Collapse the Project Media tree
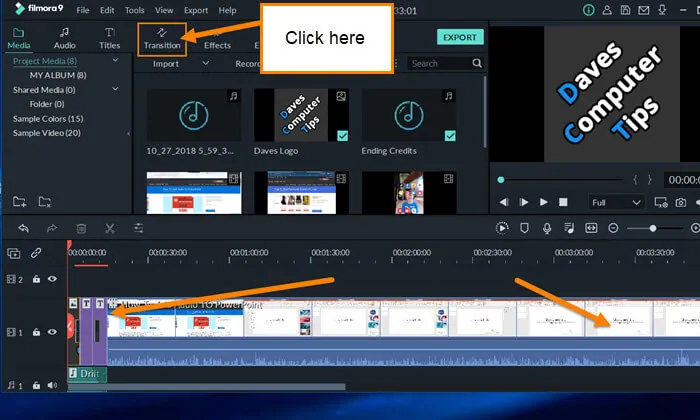The width and height of the screenshot is (700, 420). tap(116, 60)
